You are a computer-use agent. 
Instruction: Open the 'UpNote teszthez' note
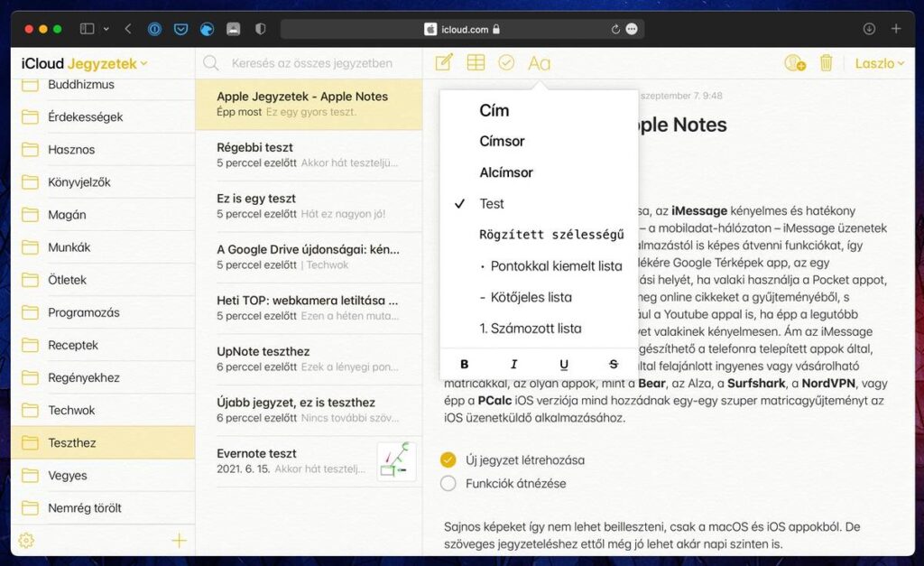[x=309, y=359]
